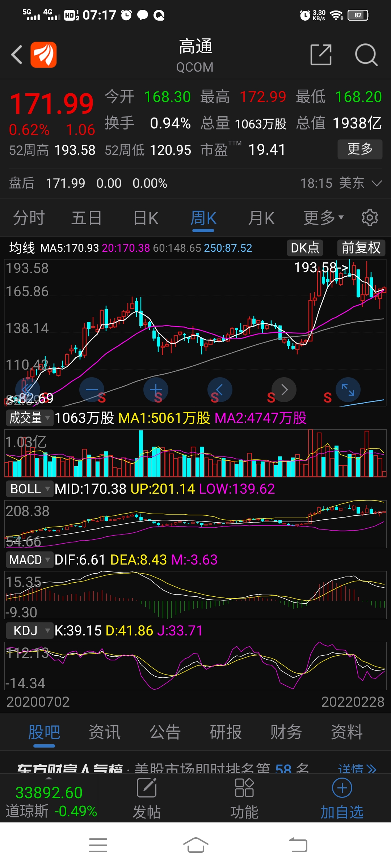The height and width of the screenshot is (868, 391).
Task: Tap the KDJ curve panel
Action: pyautogui.click(x=195, y=666)
